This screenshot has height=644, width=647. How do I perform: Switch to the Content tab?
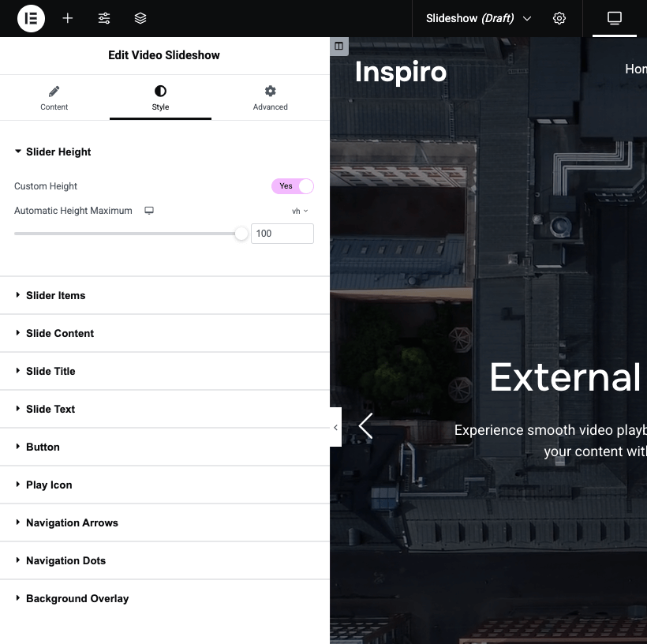tap(54, 98)
